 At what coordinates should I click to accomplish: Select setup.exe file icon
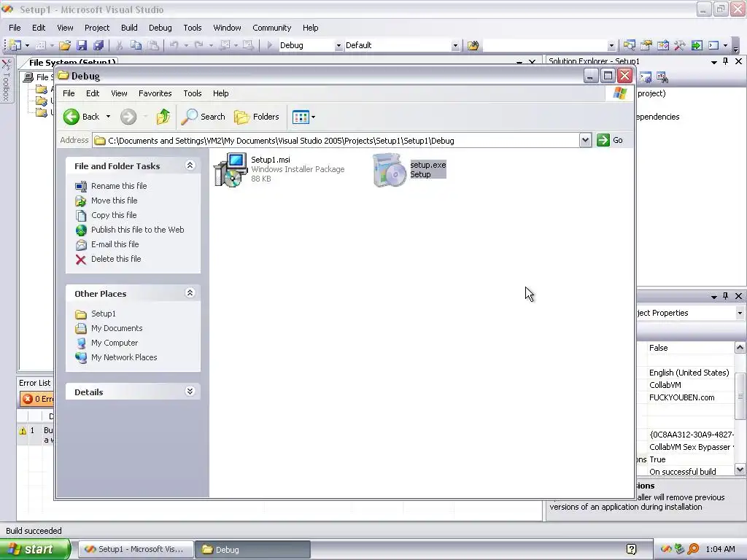pyautogui.click(x=390, y=170)
